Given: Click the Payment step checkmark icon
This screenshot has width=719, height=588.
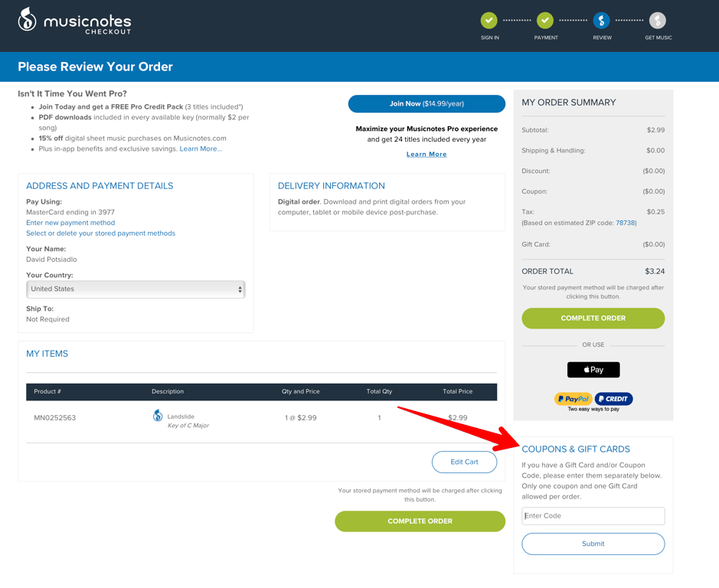Looking at the screenshot, I should [x=545, y=20].
